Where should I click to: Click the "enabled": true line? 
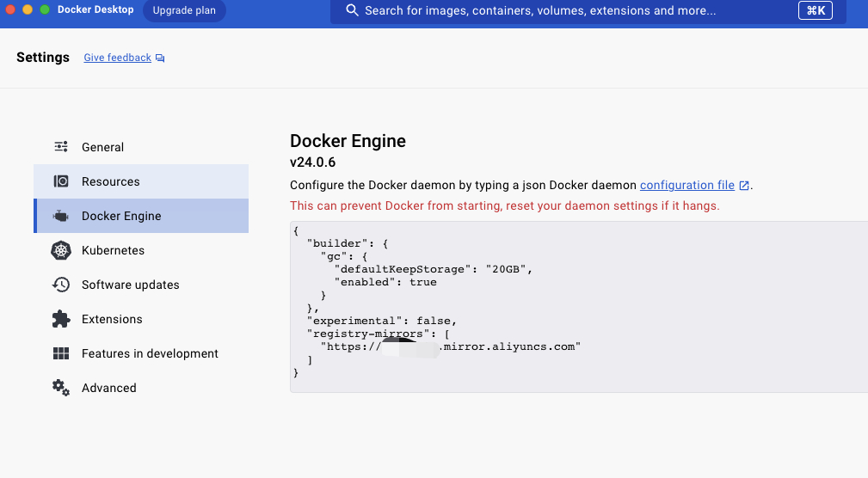pyautogui.click(x=385, y=282)
